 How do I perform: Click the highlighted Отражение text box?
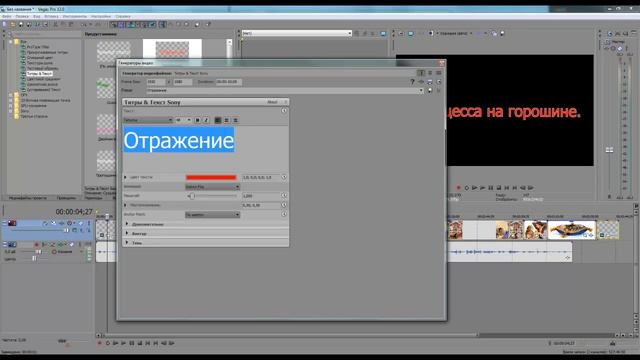point(179,140)
